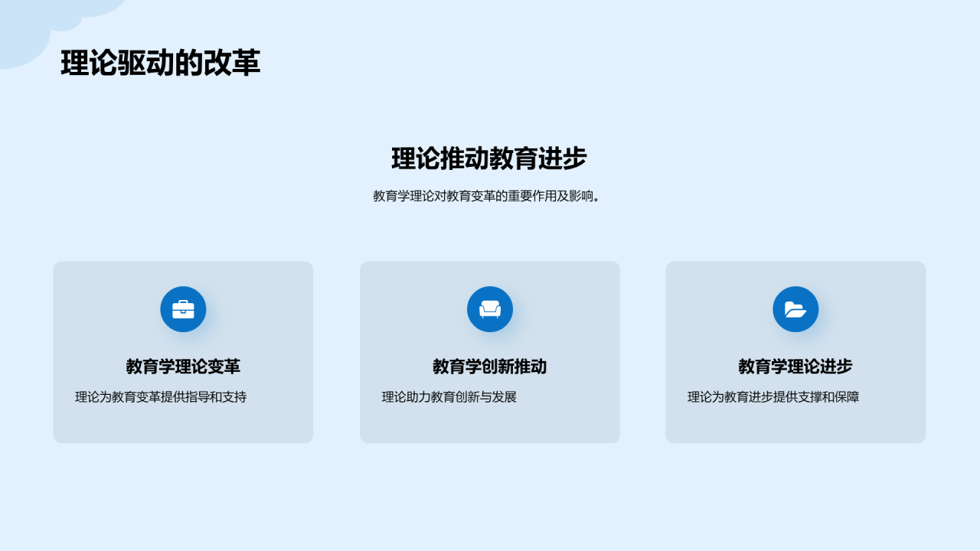Select the card heading 教育学理论进步

[795, 367]
